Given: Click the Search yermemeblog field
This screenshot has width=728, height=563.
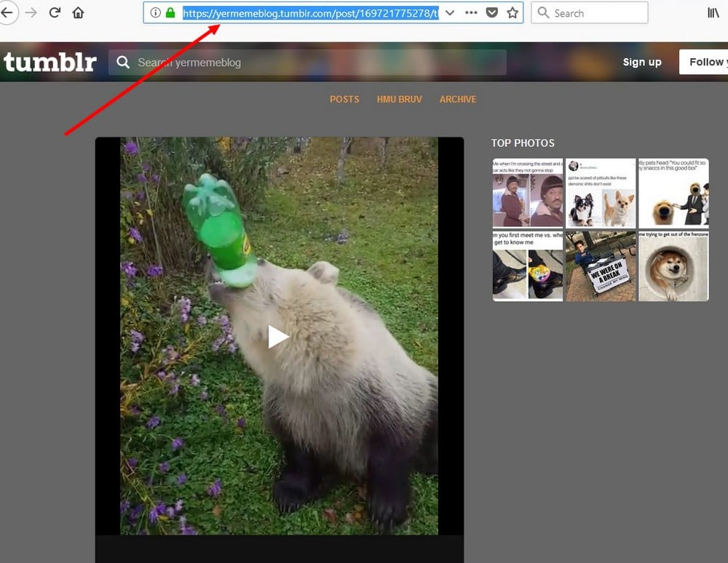Looking at the screenshot, I should pos(307,62).
